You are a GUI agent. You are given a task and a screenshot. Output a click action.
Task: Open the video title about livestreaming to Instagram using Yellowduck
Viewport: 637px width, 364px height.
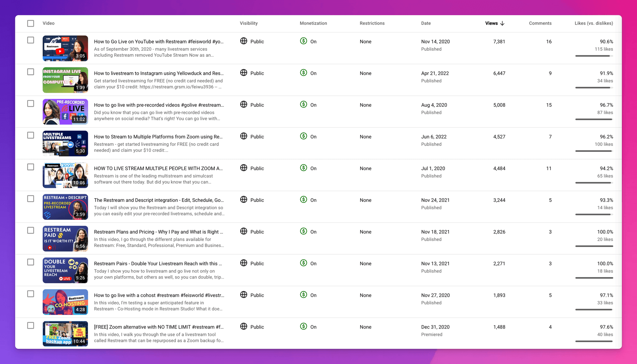[x=159, y=73]
